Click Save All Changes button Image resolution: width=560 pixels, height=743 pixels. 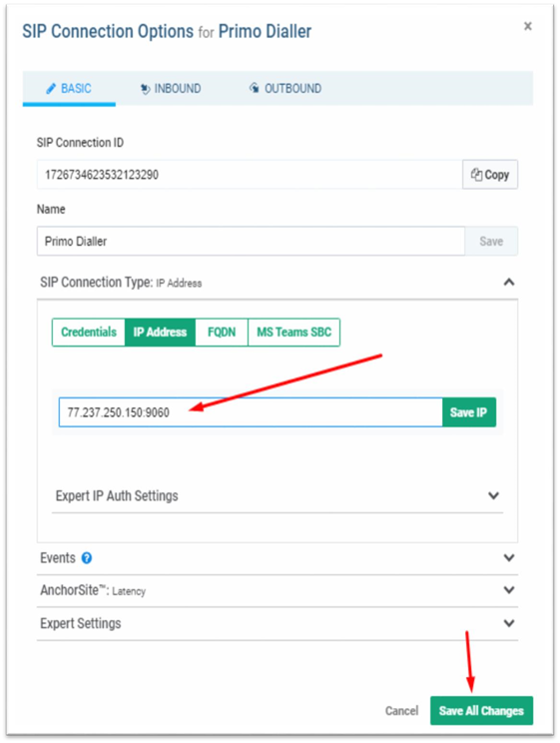pyautogui.click(x=481, y=711)
